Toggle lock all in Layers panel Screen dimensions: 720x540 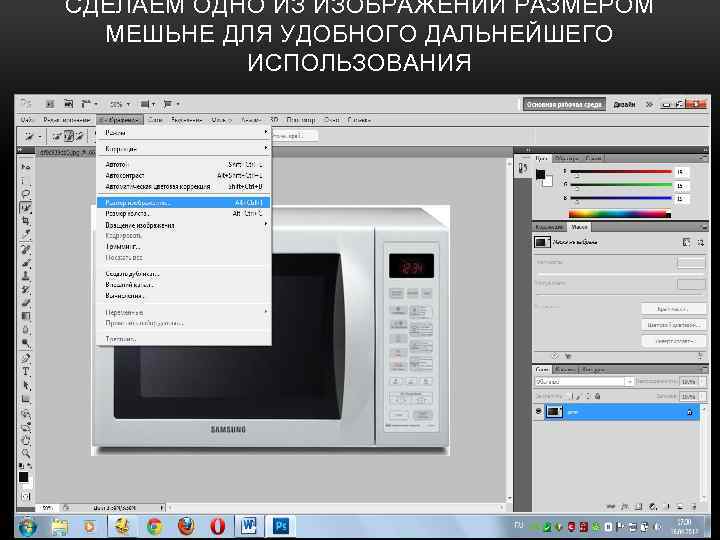click(x=597, y=396)
